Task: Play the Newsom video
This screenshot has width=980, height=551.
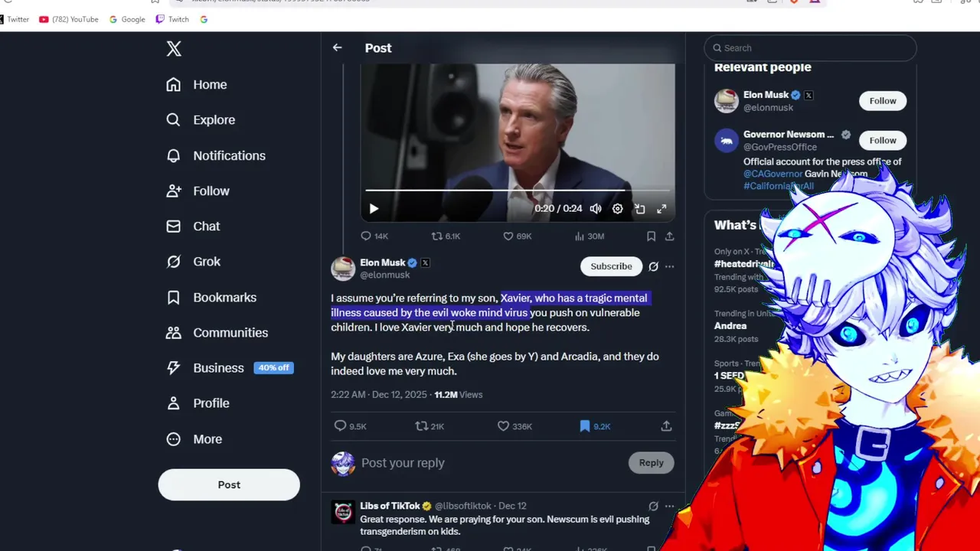Action: pyautogui.click(x=374, y=208)
